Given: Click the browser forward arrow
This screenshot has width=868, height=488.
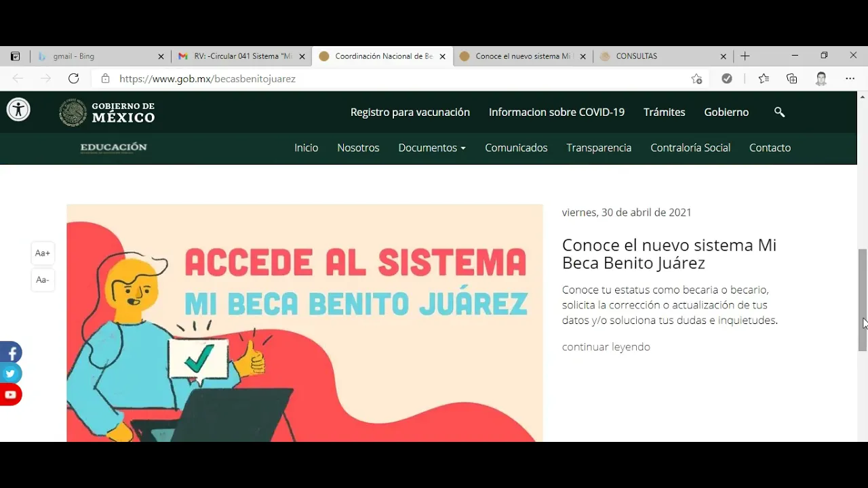Looking at the screenshot, I should coord(45,79).
